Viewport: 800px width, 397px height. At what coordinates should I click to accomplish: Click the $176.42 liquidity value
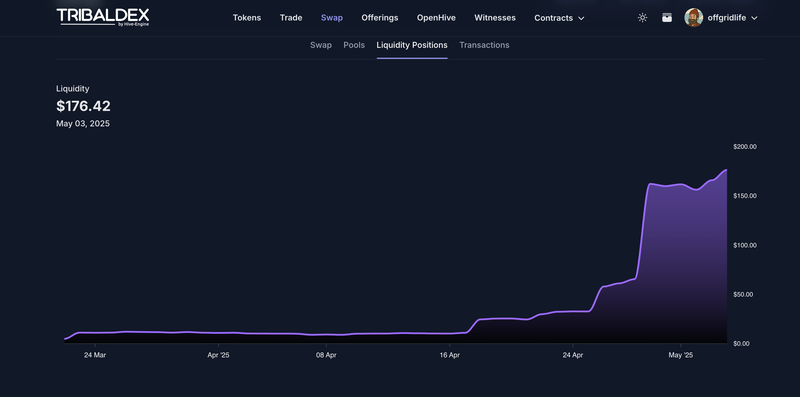(83, 106)
